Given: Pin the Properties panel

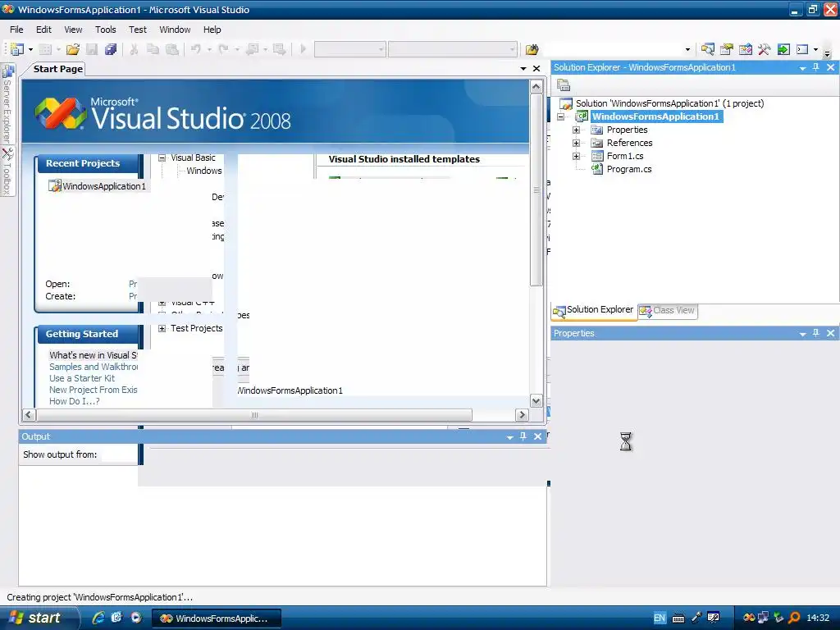Looking at the screenshot, I should click(x=816, y=333).
